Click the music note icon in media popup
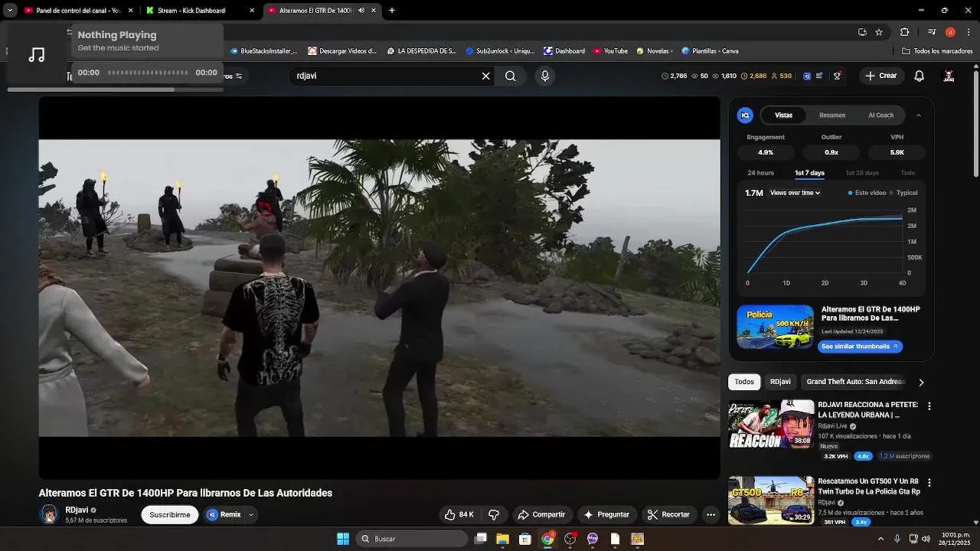980x551 pixels. pyautogui.click(x=37, y=54)
